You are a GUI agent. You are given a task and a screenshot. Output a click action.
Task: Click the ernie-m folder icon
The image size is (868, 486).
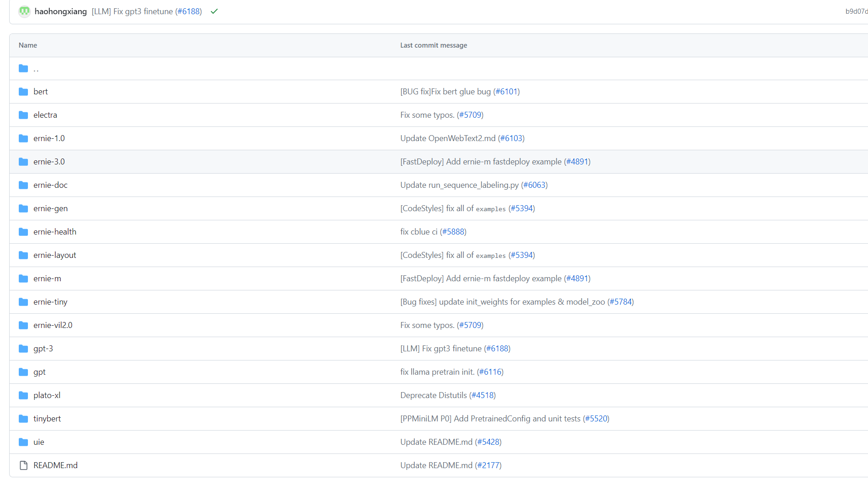point(23,278)
